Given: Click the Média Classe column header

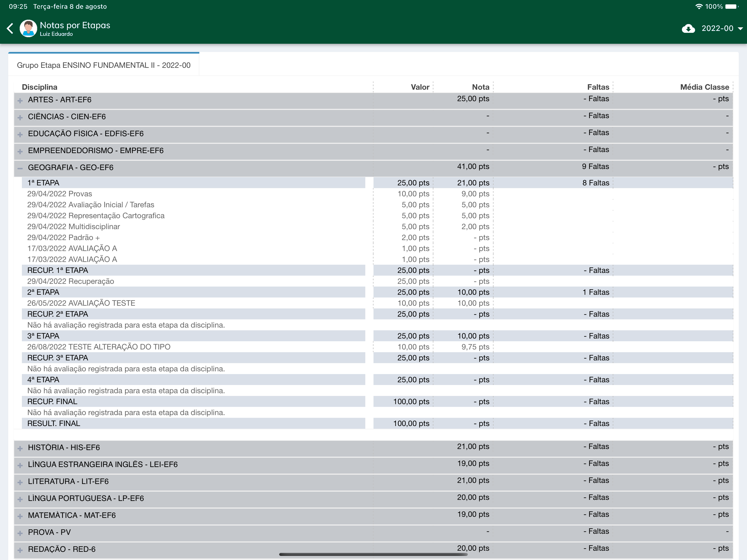Looking at the screenshot, I should (704, 87).
